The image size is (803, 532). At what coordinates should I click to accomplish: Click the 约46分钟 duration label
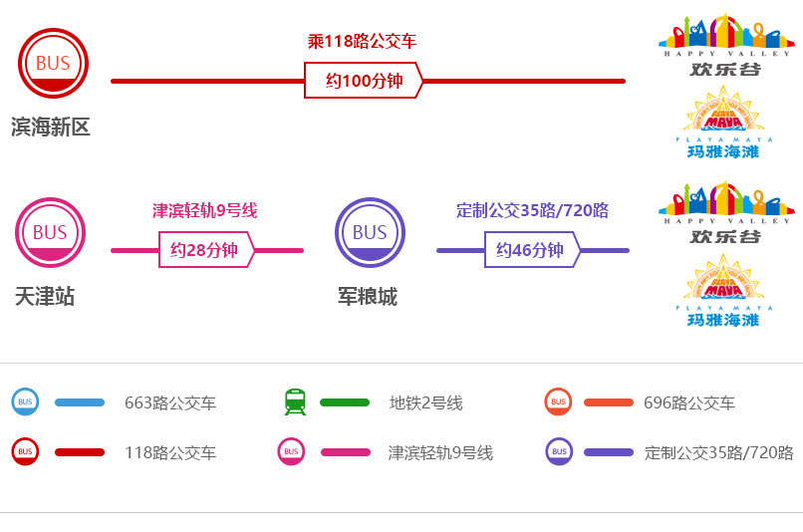tap(531, 250)
